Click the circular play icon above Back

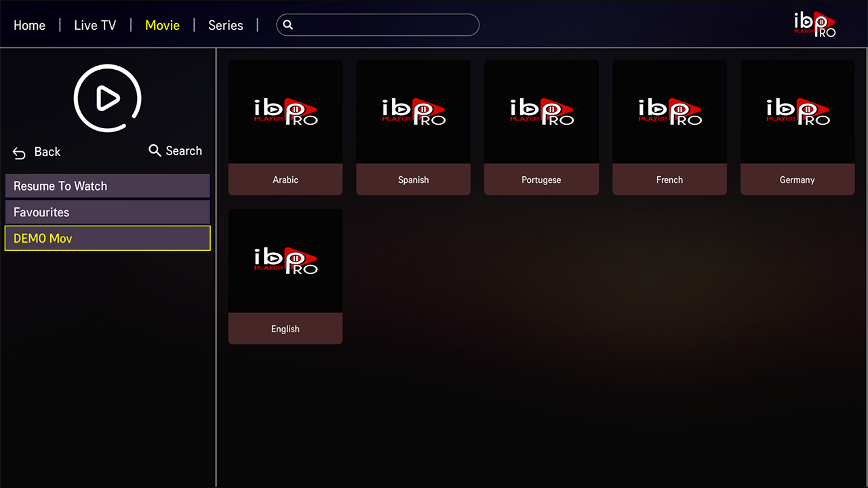106,98
